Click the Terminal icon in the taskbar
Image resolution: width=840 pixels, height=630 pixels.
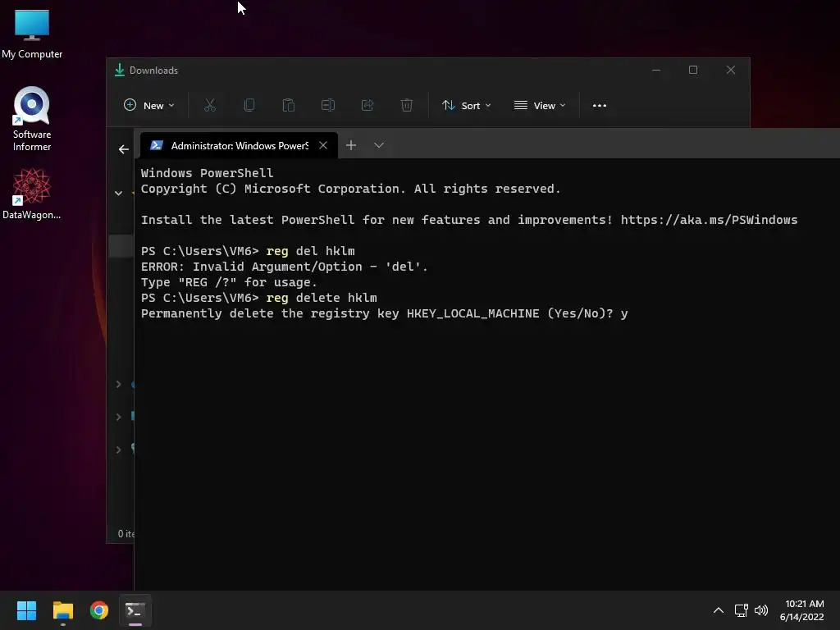pyautogui.click(x=135, y=610)
